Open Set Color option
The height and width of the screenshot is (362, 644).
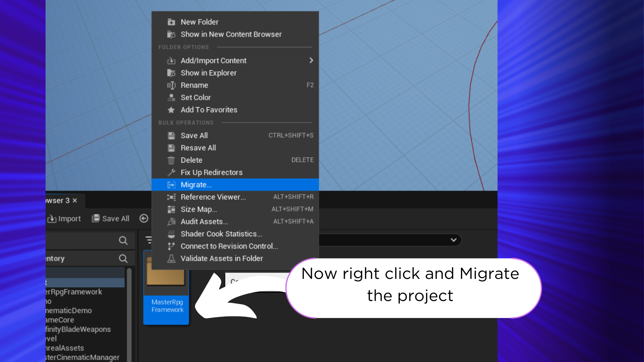[235, 98]
